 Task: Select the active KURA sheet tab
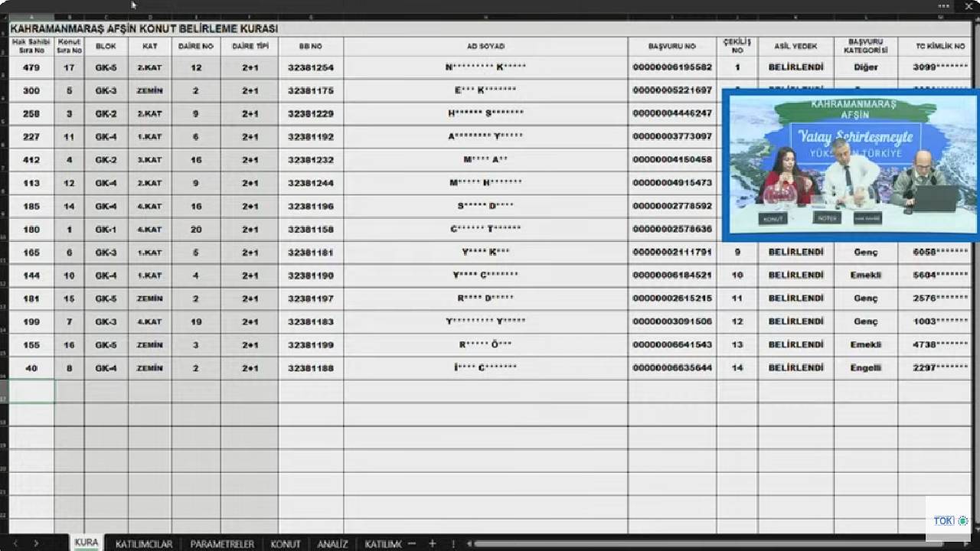pos(87,543)
